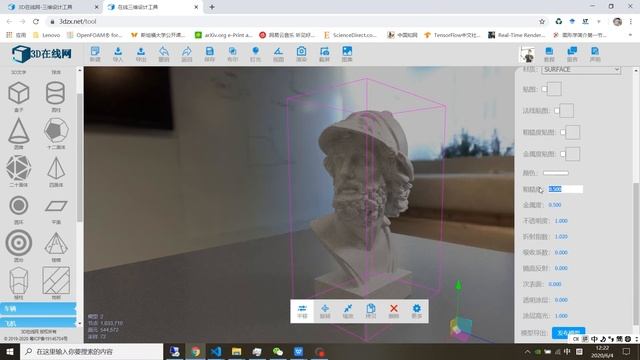Open the ScienceDirect bookmark
The height and width of the screenshot is (360, 640).
(x=350, y=35)
